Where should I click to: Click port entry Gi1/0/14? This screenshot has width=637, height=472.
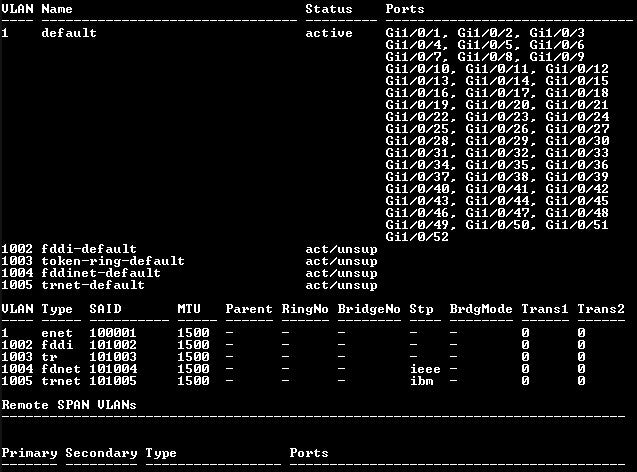point(496,81)
